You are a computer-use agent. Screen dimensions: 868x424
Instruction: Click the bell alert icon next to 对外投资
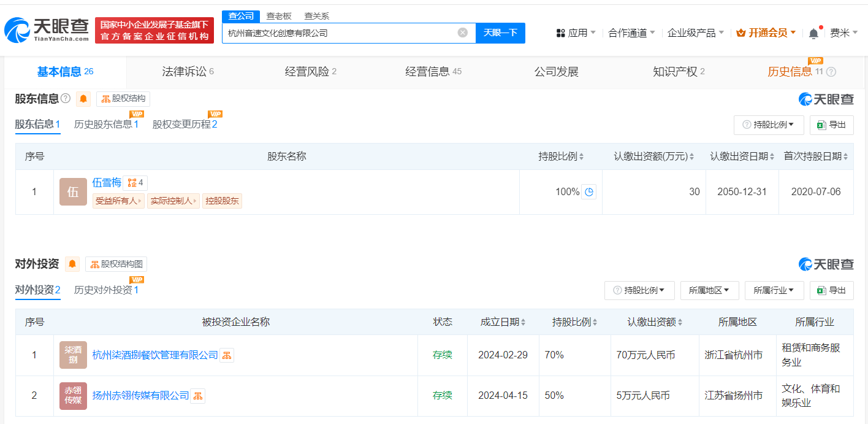coord(72,264)
